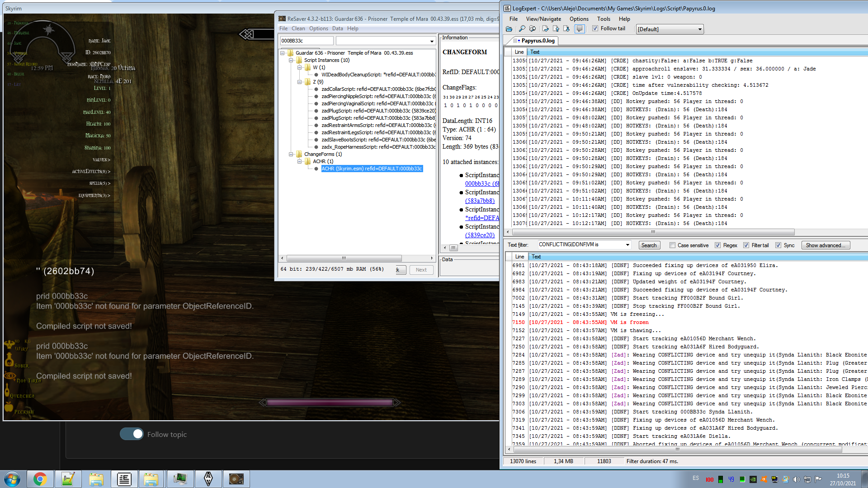Click the Windows Update tray icon
Screen dimensions: 868x488
click(x=785, y=479)
